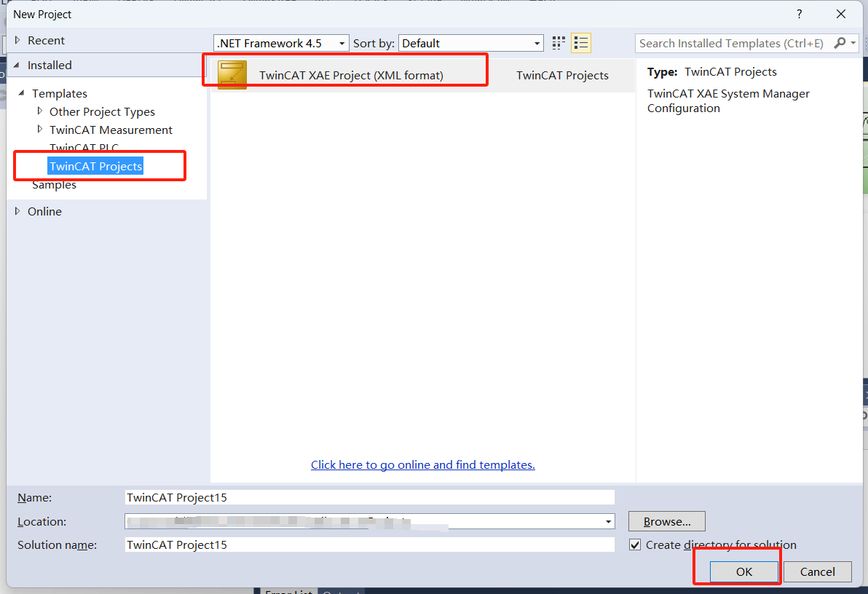This screenshot has width=868, height=594.
Task: Click the Recent label
Action: (x=46, y=41)
